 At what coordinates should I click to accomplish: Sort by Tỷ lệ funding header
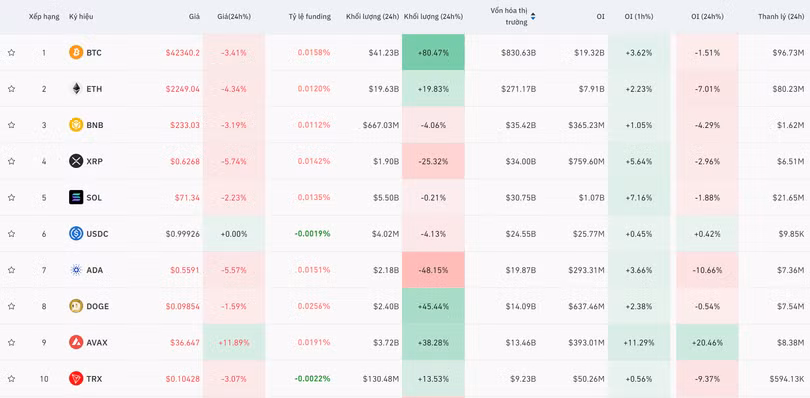(309, 17)
